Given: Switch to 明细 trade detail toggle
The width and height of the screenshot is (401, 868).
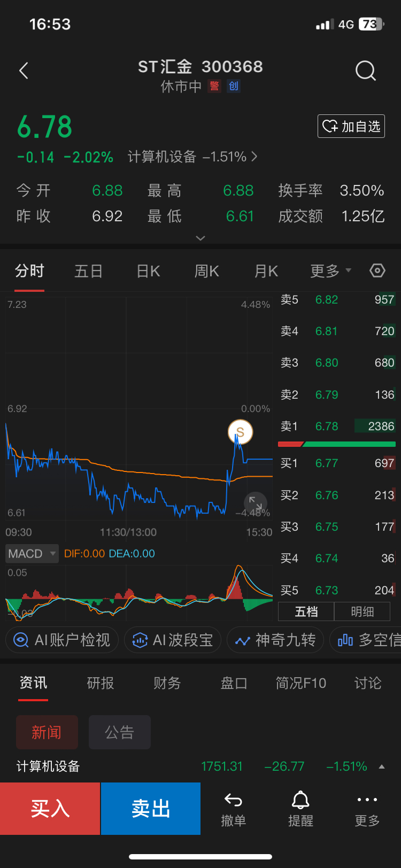Looking at the screenshot, I should click(x=363, y=611).
